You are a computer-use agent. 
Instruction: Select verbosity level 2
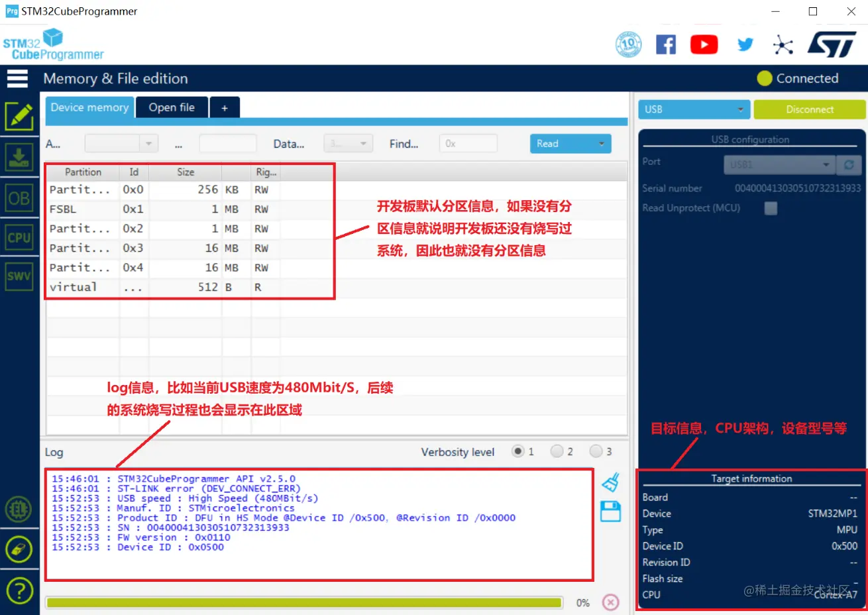coord(557,451)
